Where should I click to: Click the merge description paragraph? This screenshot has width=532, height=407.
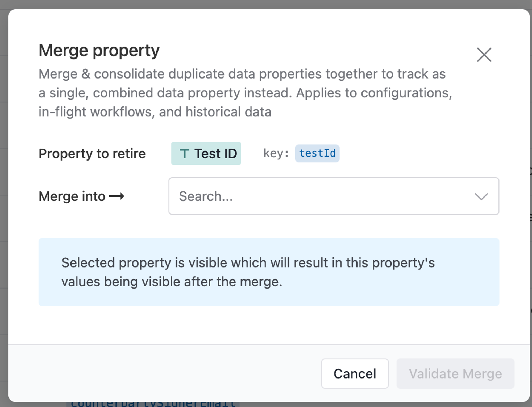245,93
